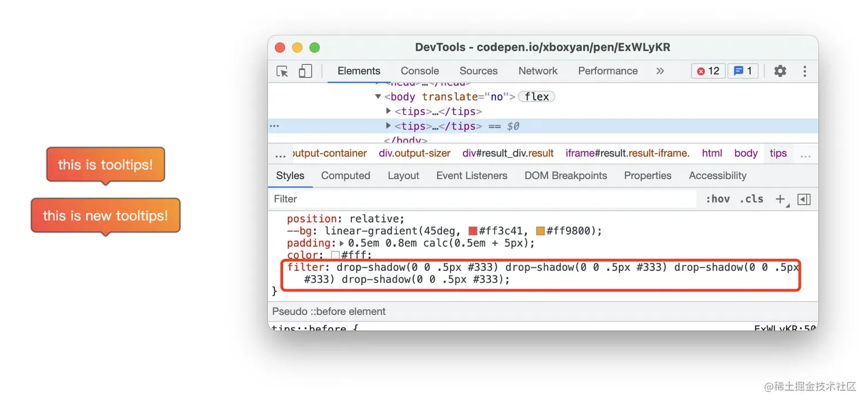Open the Accessibility sidebar tab

click(x=718, y=176)
